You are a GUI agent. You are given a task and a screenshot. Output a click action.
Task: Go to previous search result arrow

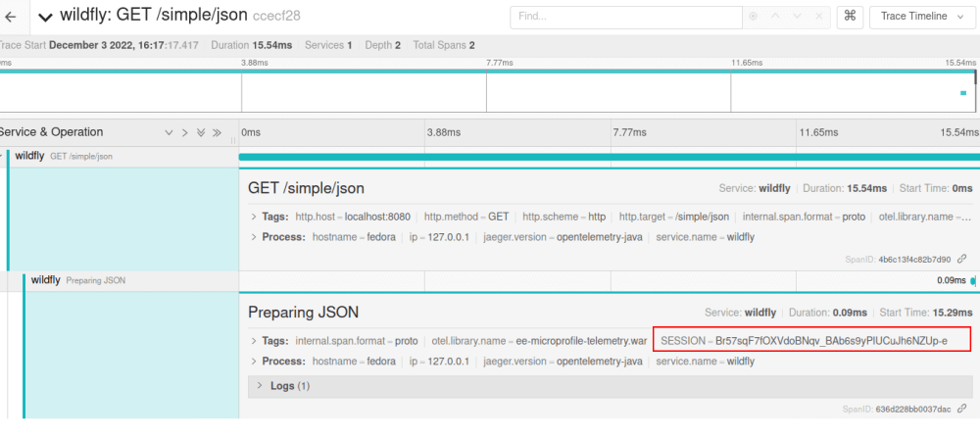tap(775, 17)
